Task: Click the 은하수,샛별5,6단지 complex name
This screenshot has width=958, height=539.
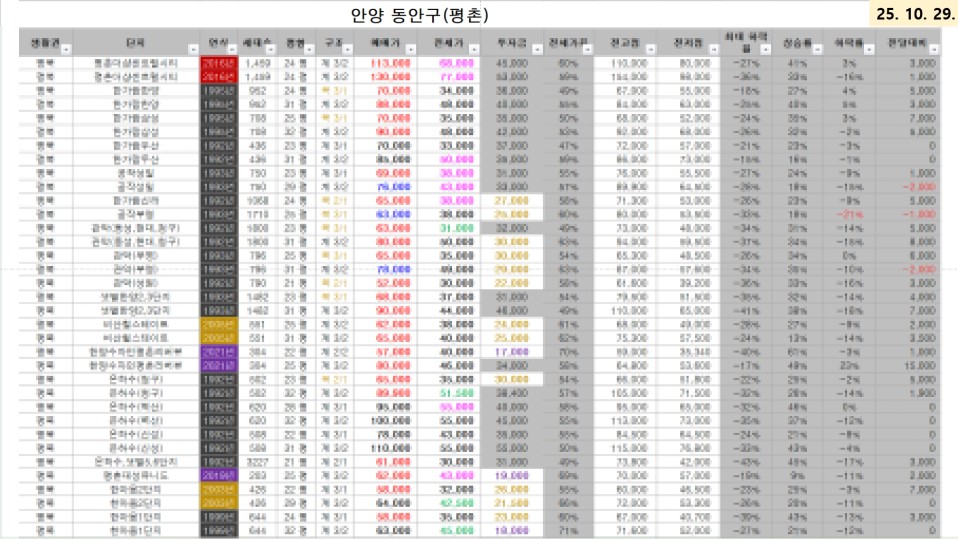Action: pyautogui.click(x=136, y=462)
